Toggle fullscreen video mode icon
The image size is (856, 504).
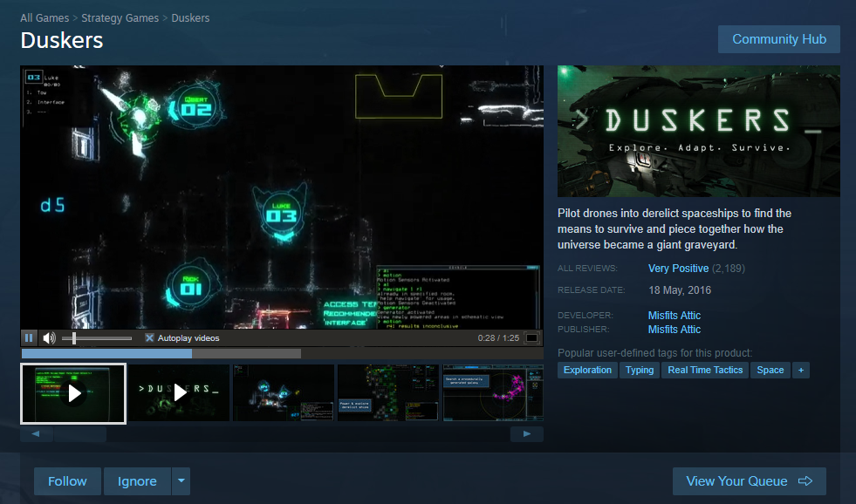click(x=531, y=338)
